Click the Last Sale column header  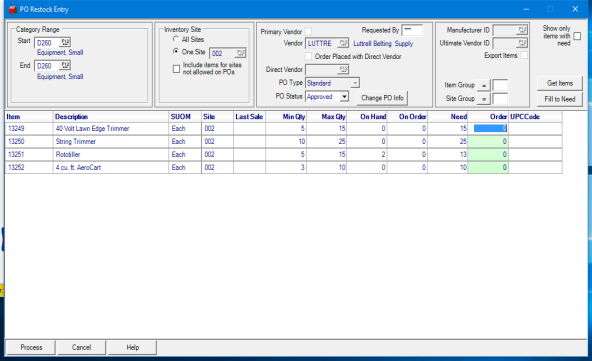point(249,117)
